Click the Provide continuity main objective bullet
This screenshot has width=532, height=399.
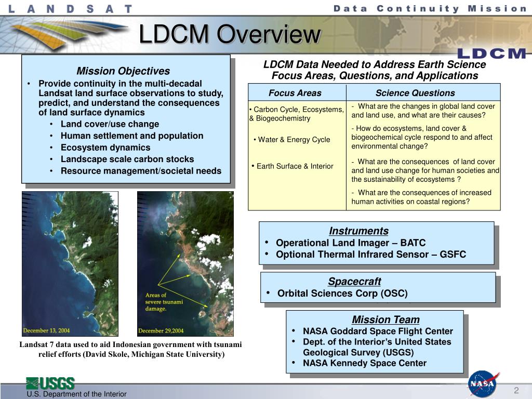(x=130, y=98)
